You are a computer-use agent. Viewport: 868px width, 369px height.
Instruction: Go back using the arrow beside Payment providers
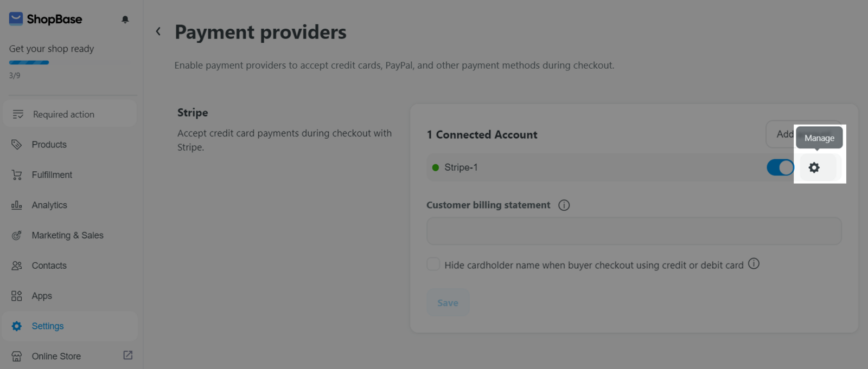tap(158, 31)
